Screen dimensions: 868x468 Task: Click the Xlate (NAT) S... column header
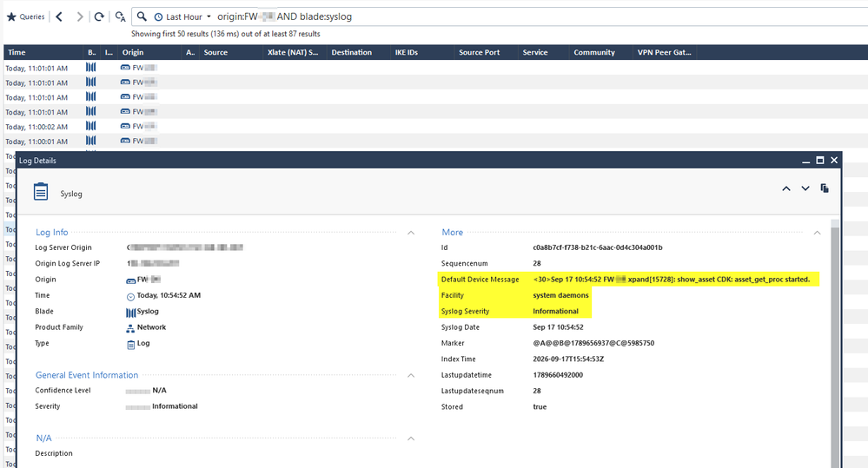pos(295,52)
